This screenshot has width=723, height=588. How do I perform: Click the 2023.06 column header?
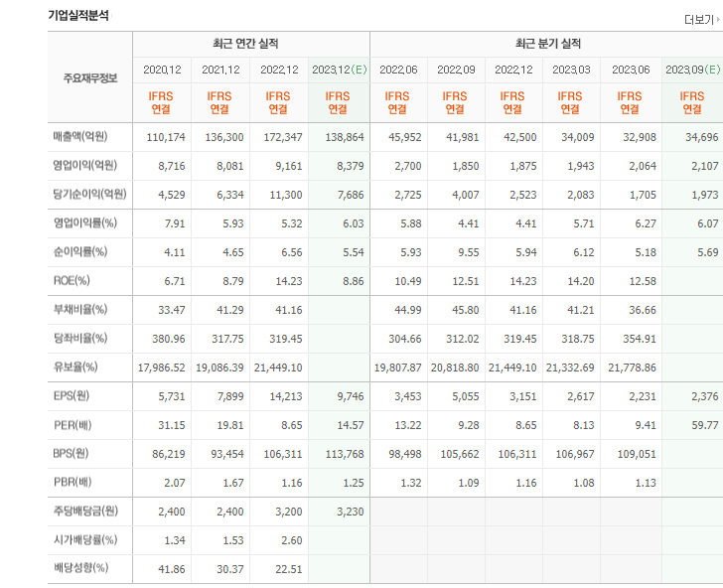click(x=631, y=70)
